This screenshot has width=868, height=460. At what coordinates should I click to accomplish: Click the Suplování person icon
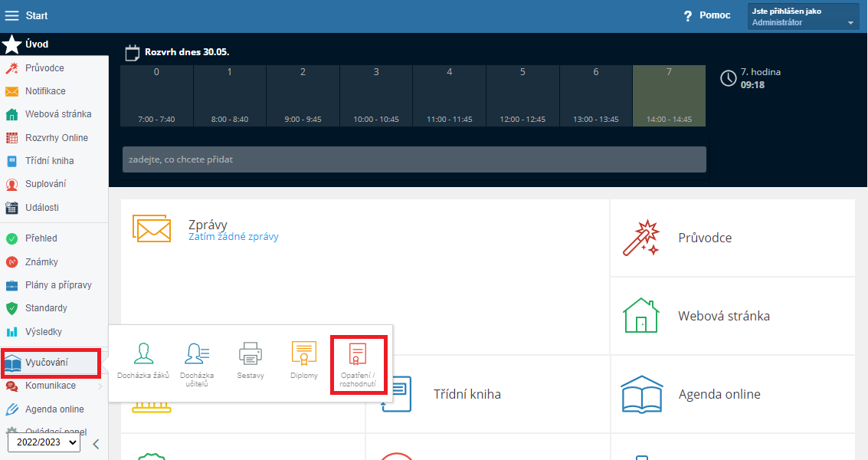(x=11, y=185)
